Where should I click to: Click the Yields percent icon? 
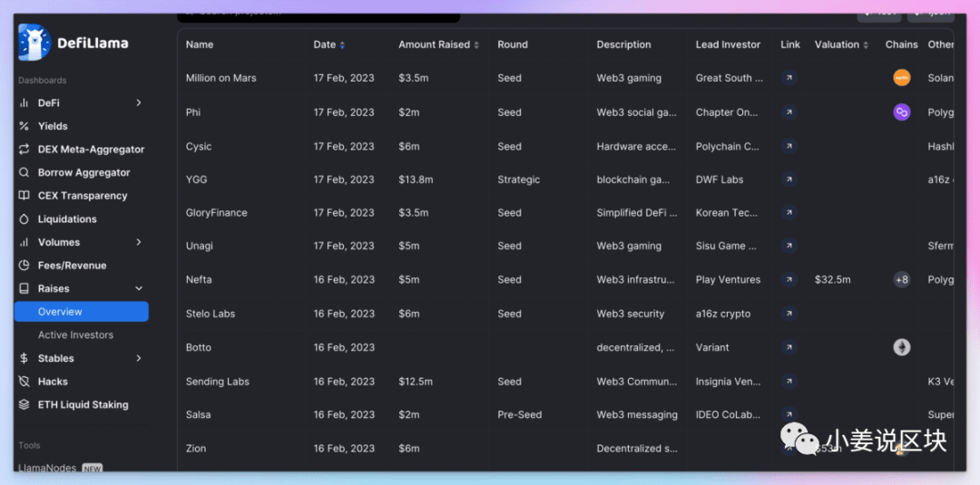tap(24, 126)
